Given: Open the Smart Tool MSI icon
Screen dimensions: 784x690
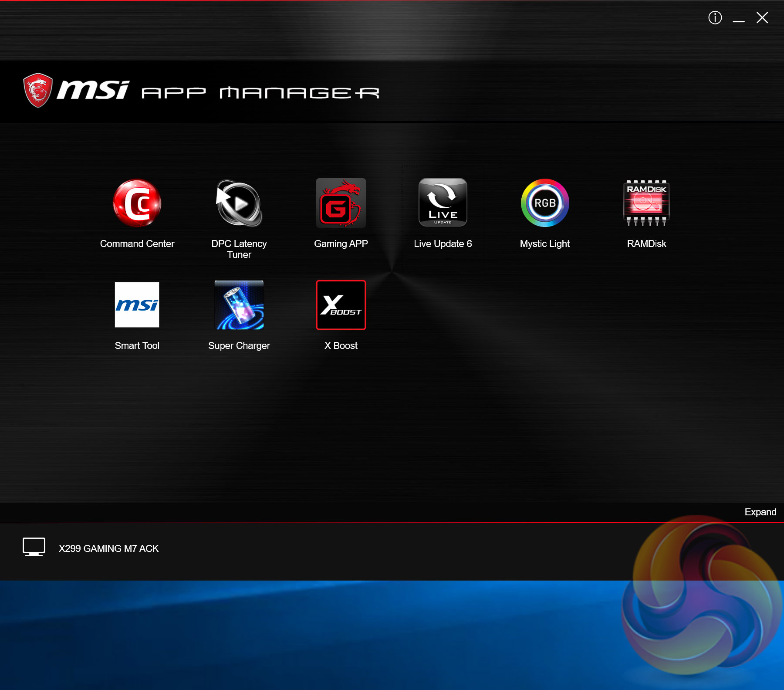Looking at the screenshot, I should pyautogui.click(x=137, y=305).
